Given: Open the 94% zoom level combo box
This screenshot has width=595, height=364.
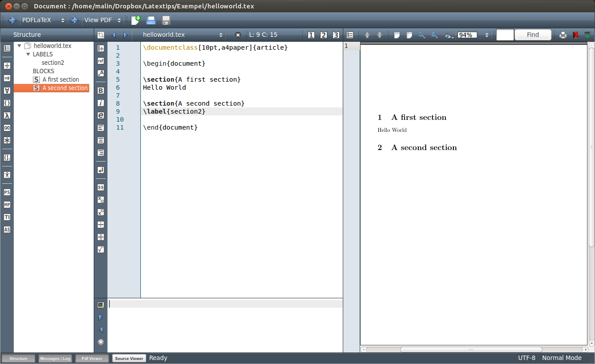Looking at the screenshot, I should (x=473, y=35).
